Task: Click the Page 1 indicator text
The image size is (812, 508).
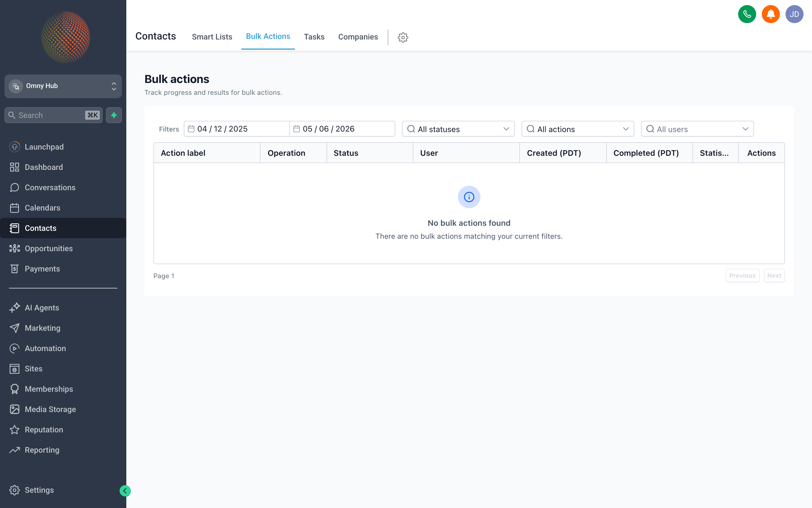Action: click(164, 276)
